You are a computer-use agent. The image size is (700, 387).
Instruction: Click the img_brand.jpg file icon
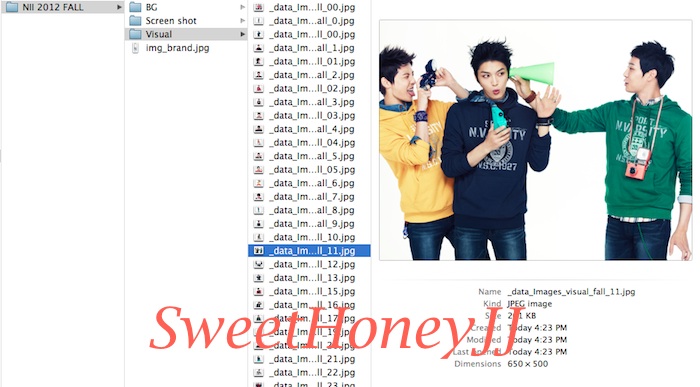[135, 48]
